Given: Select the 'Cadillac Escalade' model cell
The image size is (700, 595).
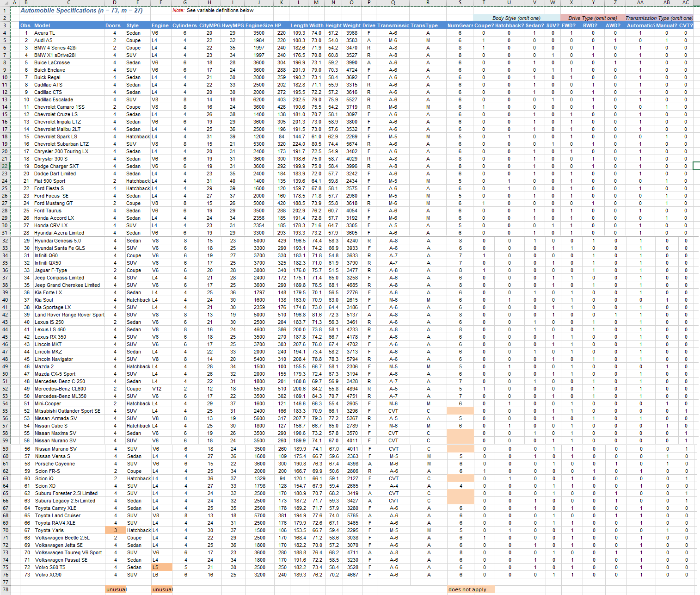Looking at the screenshot, I should pos(69,99).
